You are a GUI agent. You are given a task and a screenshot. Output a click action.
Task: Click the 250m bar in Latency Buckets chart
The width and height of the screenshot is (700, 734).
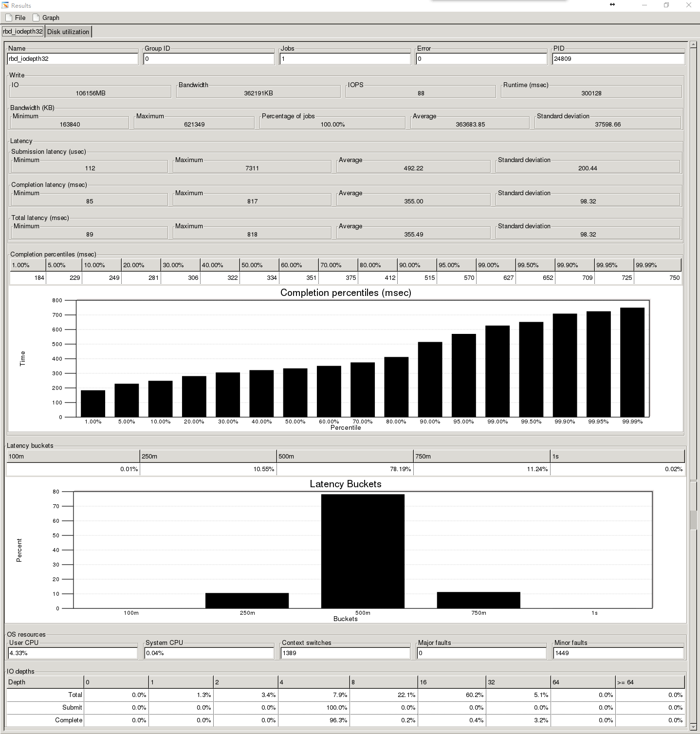[247, 601]
